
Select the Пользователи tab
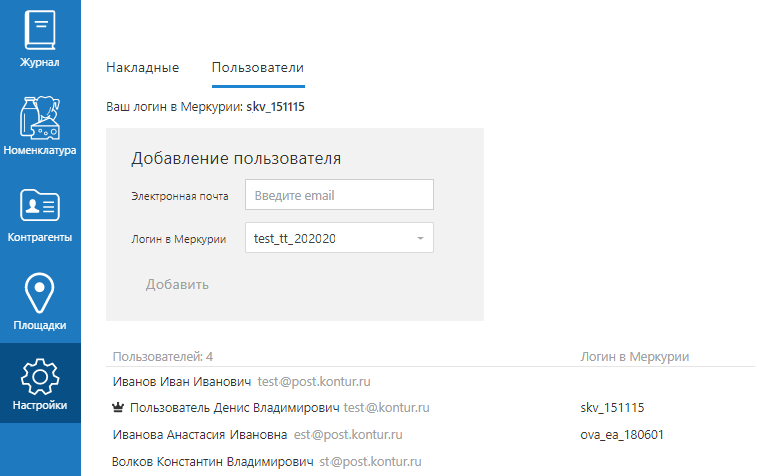pyautogui.click(x=258, y=68)
